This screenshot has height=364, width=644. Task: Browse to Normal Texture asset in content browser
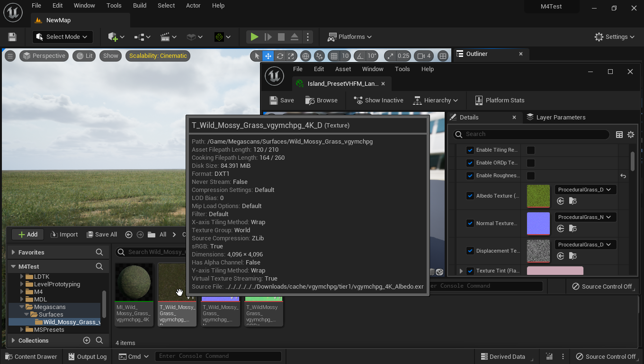click(572, 228)
